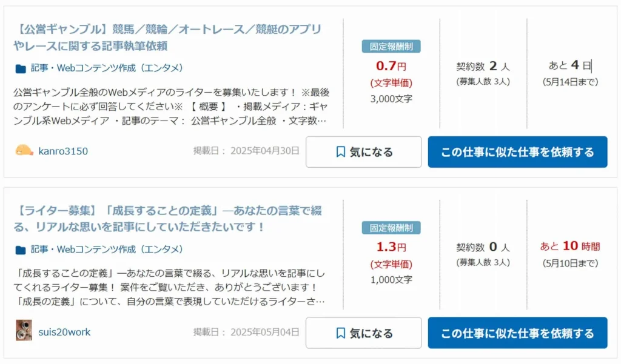This screenshot has height=364, width=621.
Task: Click the description starting 「成長することの定義」
Action: point(170,287)
